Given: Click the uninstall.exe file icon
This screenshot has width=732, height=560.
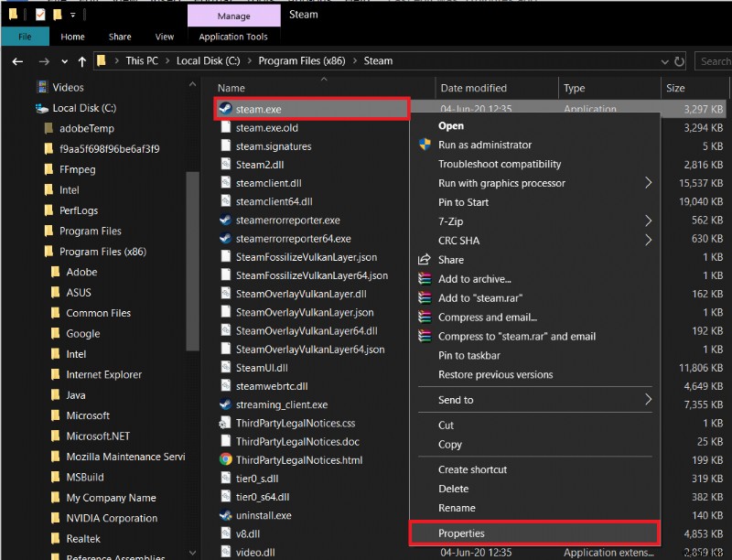Looking at the screenshot, I should (226, 515).
